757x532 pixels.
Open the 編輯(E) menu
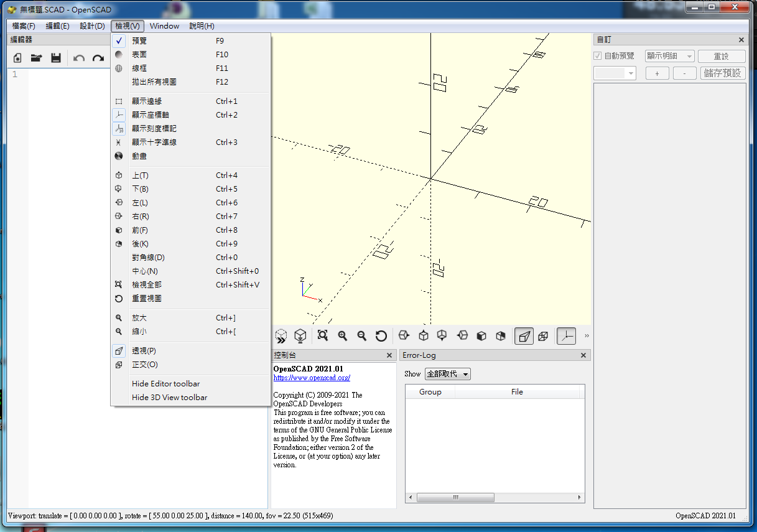(57, 26)
